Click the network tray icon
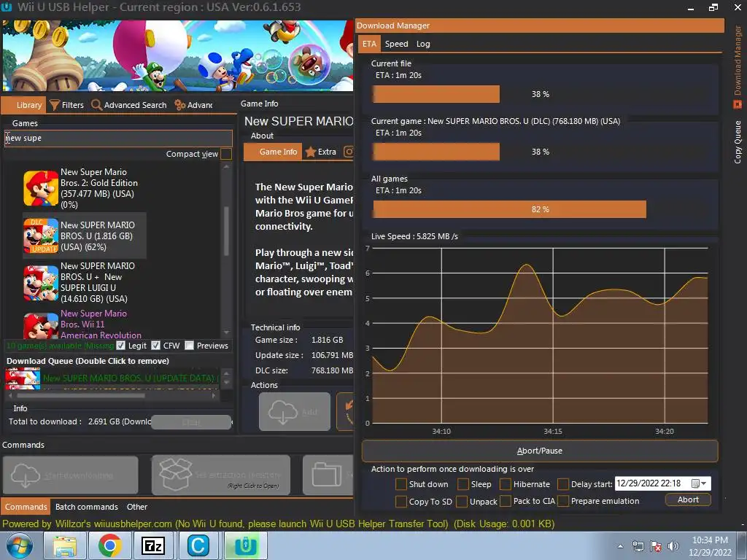This screenshot has height=560, width=747. [638, 546]
